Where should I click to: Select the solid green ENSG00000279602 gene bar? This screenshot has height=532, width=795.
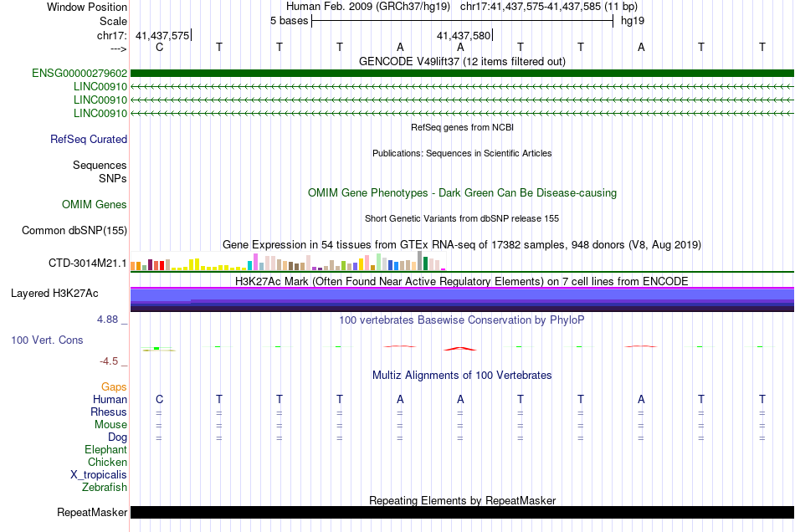(x=462, y=74)
